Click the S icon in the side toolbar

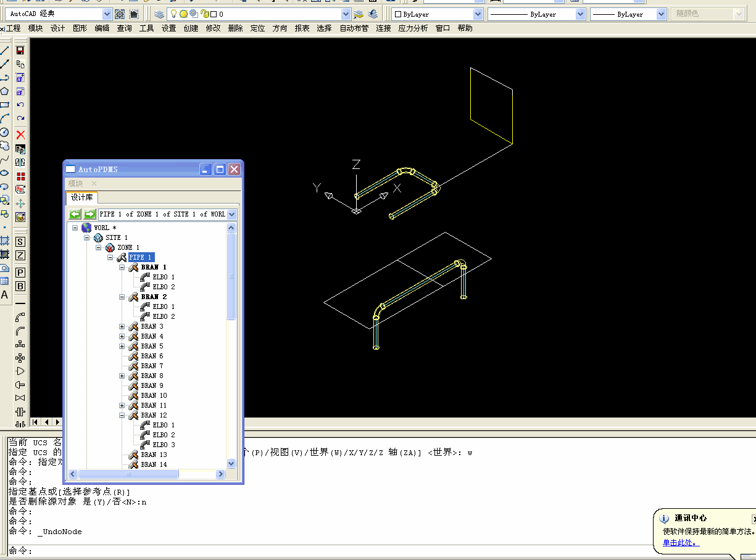21,242
